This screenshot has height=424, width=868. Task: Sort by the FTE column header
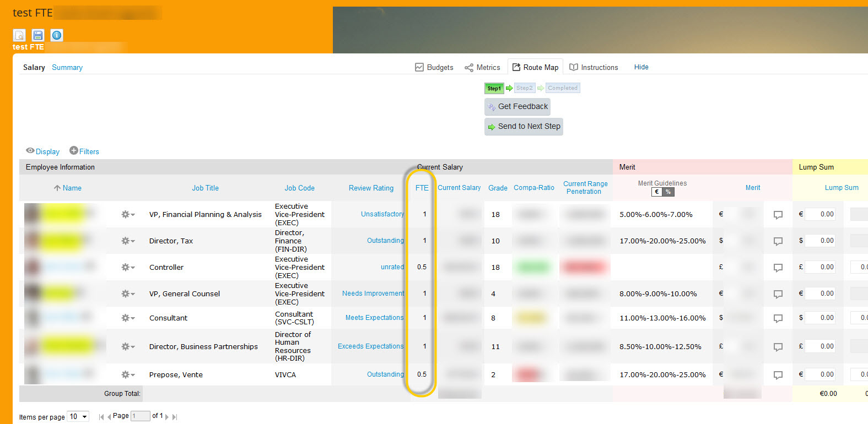pos(422,188)
